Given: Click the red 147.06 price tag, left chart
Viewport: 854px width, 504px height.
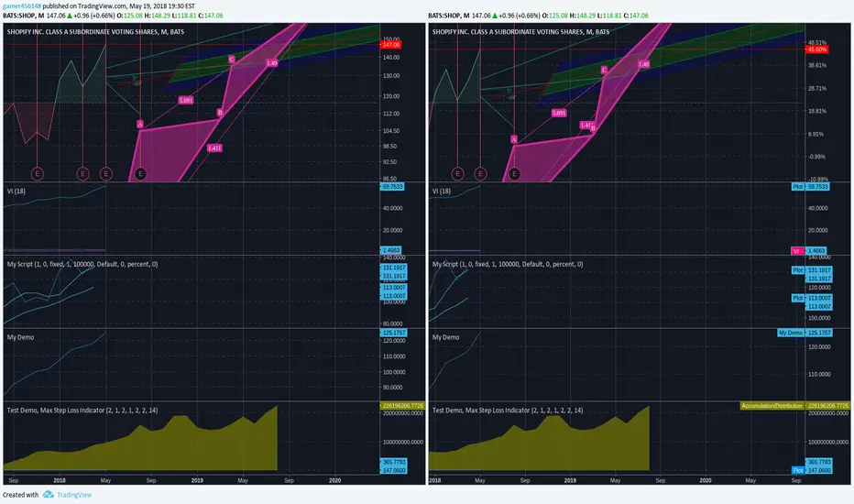Looking at the screenshot, I should (390, 45).
